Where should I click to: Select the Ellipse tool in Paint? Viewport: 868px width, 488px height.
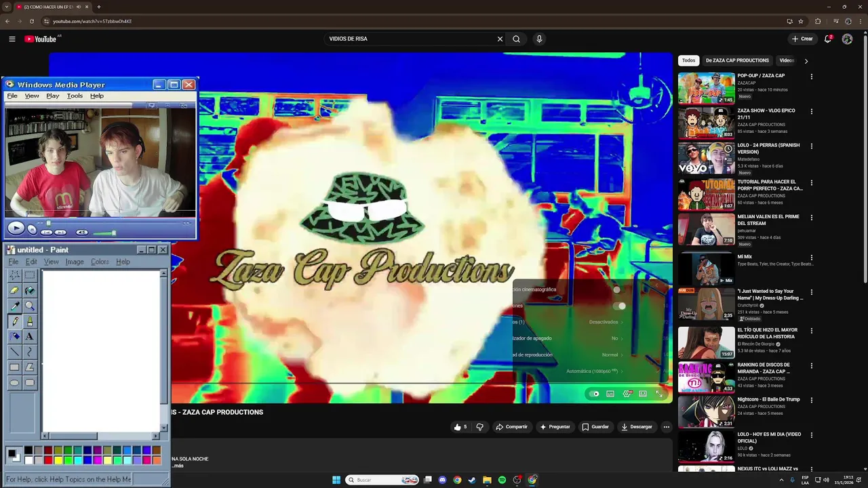click(x=14, y=382)
